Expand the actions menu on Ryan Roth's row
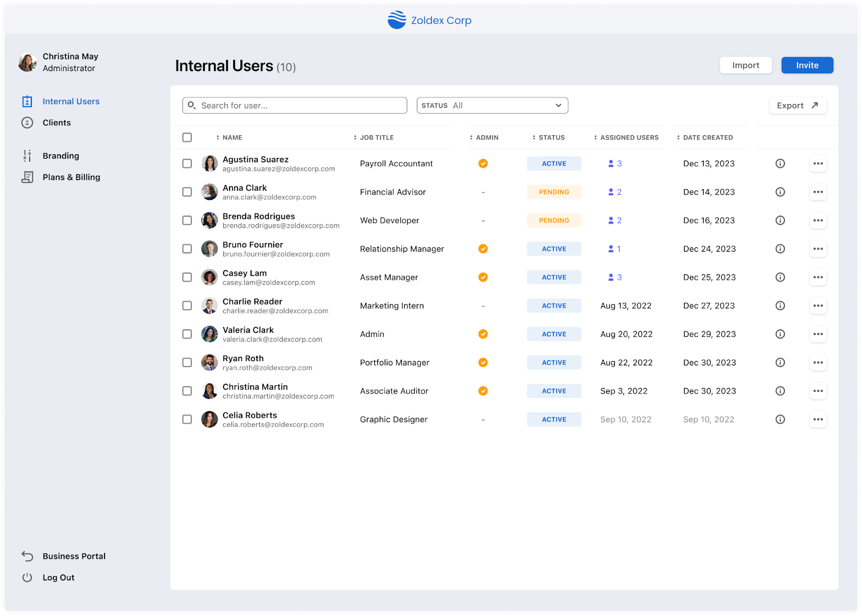The image size is (862, 616). click(x=818, y=362)
